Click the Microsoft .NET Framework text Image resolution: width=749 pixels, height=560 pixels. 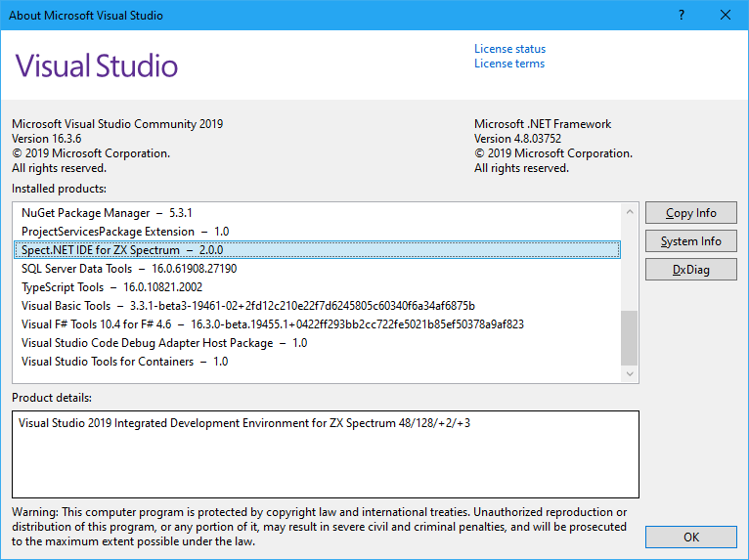(x=543, y=124)
